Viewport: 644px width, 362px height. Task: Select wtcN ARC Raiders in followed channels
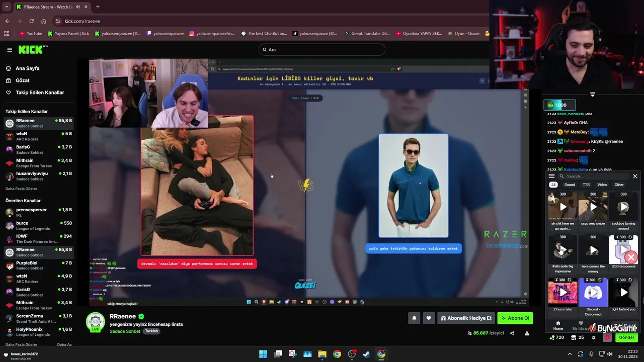click(38, 136)
